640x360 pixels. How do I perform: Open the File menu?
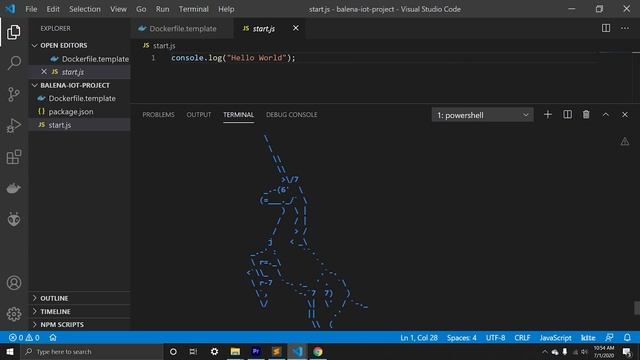(31, 9)
